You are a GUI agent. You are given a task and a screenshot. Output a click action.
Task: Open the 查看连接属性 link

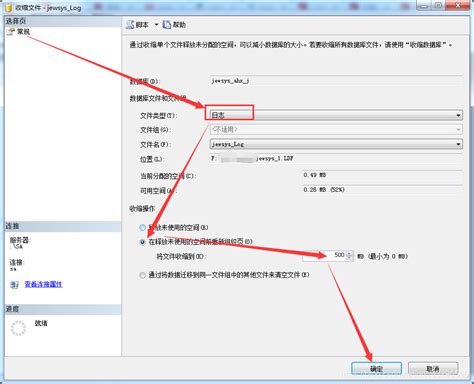(x=43, y=284)
